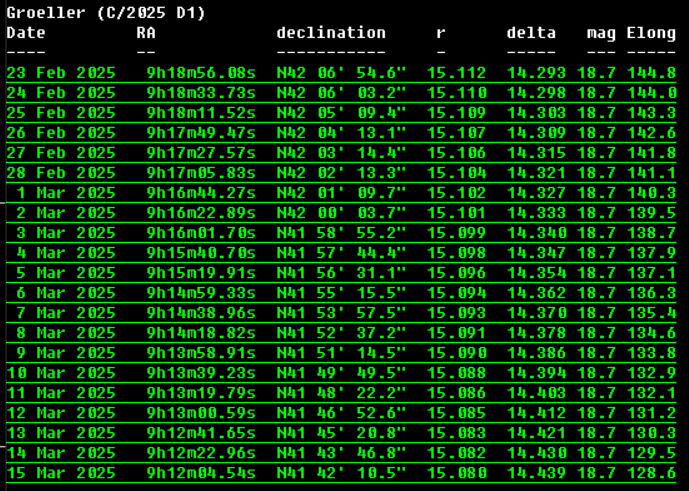Click the Date column header
Screen dimensions: 689x491
(26, 33)
